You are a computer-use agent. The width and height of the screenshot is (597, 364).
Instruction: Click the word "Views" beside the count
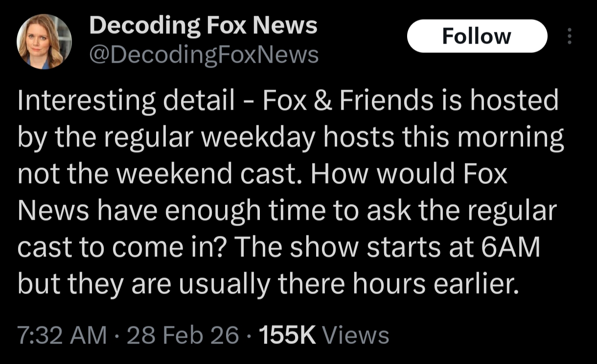357,335
